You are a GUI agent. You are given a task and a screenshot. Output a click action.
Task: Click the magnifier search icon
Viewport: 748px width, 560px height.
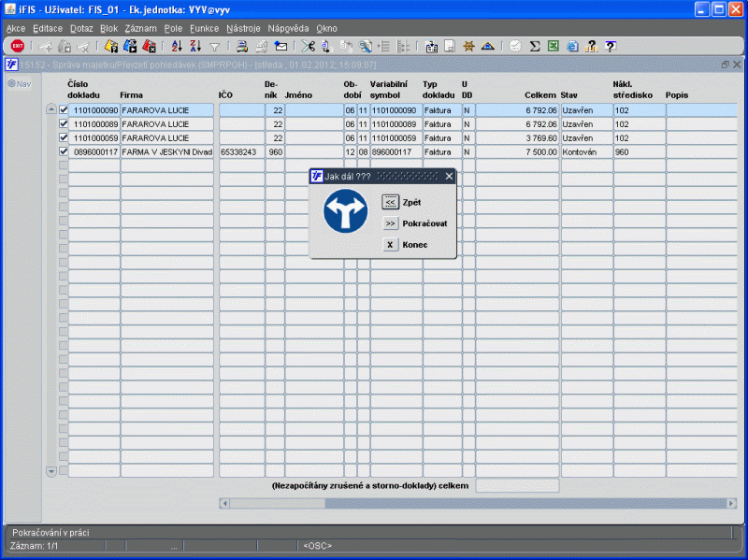point(365,46)
